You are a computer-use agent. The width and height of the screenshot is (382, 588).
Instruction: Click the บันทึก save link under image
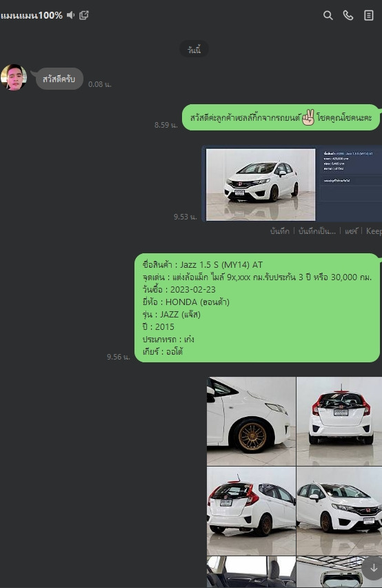(280, 231)
